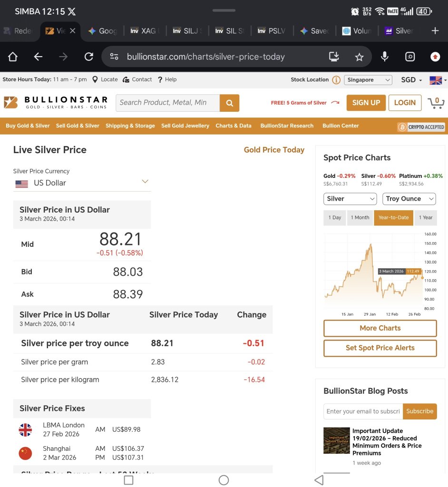Select the 1 Year chart range
The image size is (448, 487).
click(x=426, y=218)
